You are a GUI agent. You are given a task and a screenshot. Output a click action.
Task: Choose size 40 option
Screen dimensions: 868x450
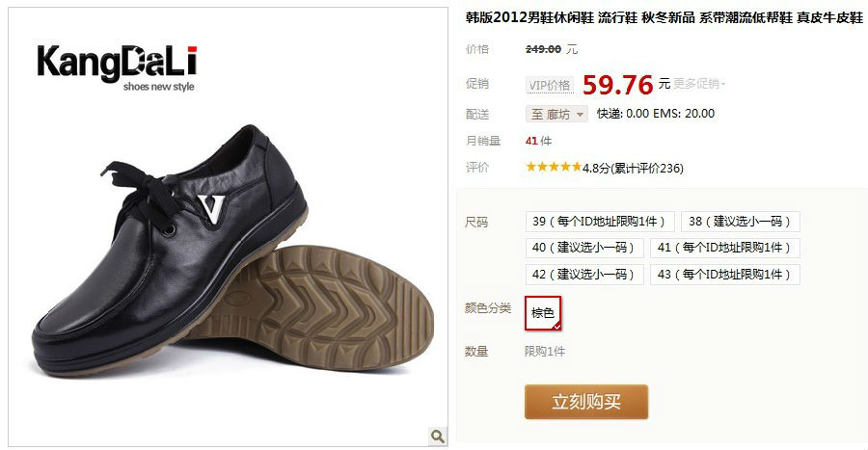coord(584,248)
